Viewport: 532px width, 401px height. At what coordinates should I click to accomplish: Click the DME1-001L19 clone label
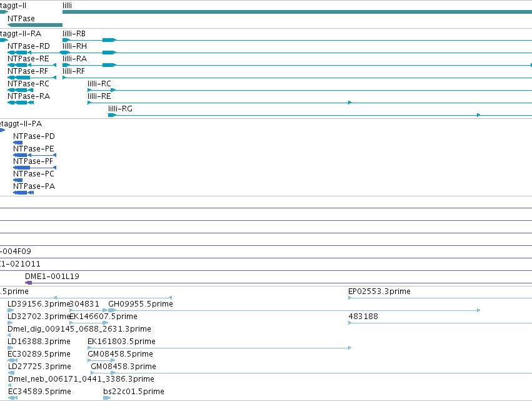coord(52,277)
